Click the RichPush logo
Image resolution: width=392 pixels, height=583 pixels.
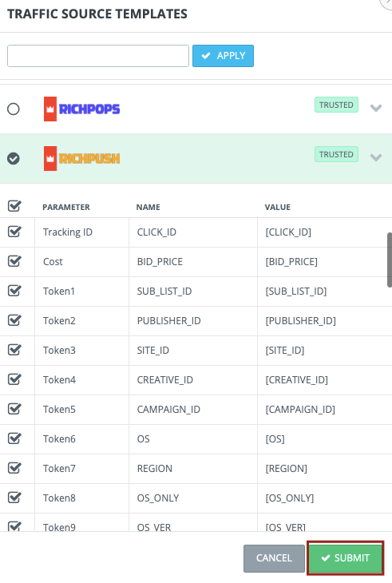click(x=81, y=158)
